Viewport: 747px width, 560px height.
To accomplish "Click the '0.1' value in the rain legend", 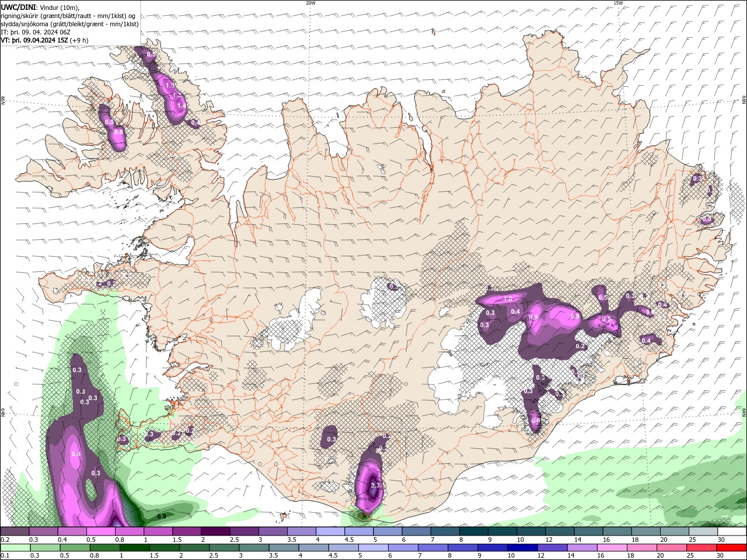I will pyautogui.click(x=5, y=556).
